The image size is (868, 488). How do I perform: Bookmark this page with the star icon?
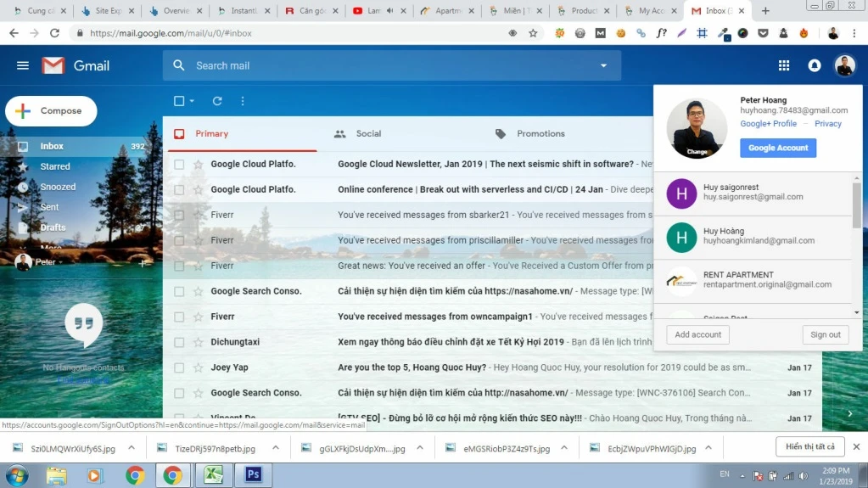click(x=533, y=33)
